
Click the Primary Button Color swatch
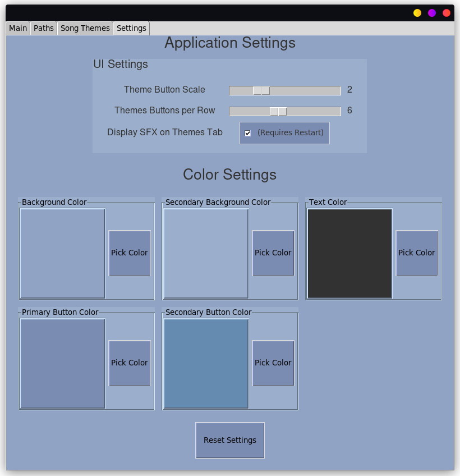pos(62,363)
